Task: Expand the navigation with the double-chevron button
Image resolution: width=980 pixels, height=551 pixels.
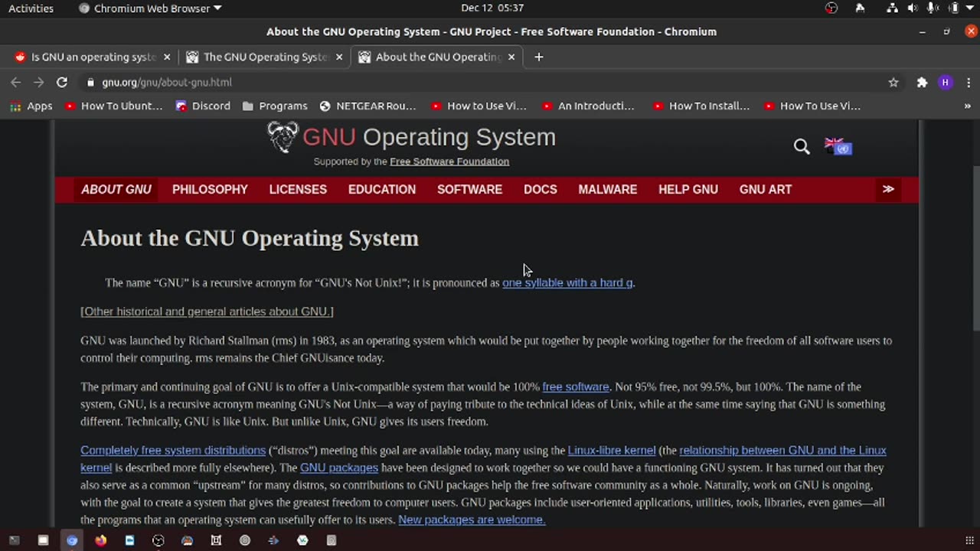Action: point(888,189)
